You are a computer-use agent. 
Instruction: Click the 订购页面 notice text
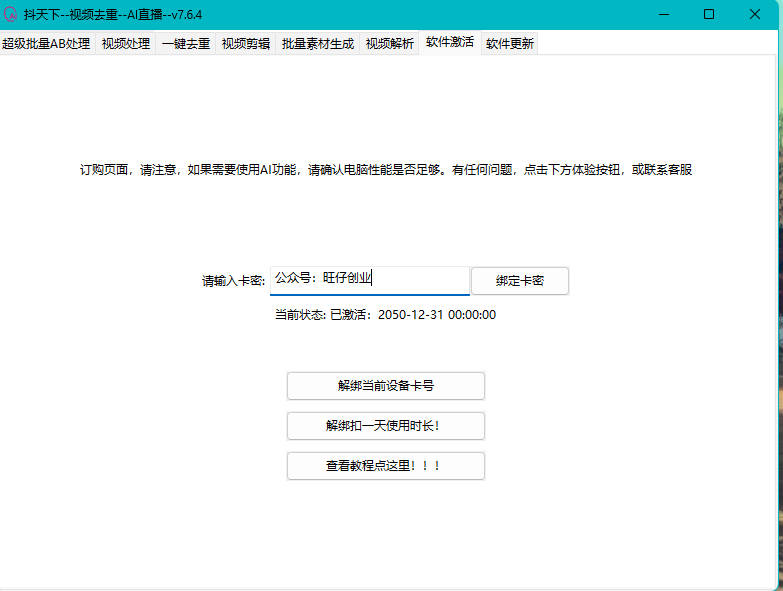pyautogui.click(x=385, y=170)
